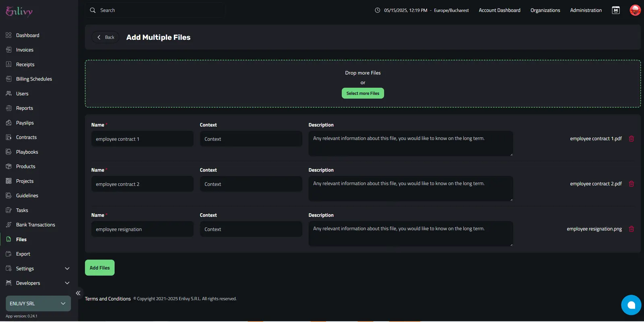
Task: Click Context field for employee contract 1
Action: 251,139
